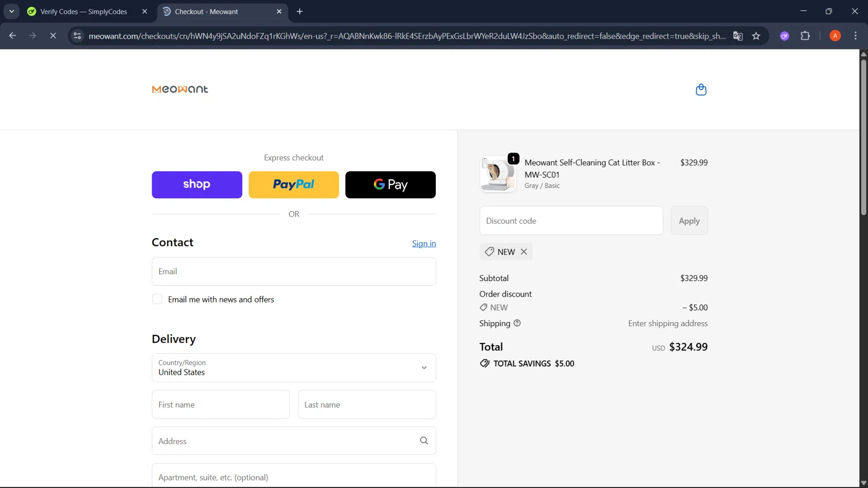Screen dimensions: 868x488
Task: View site information icon in address bar
Action: [77, 36]
